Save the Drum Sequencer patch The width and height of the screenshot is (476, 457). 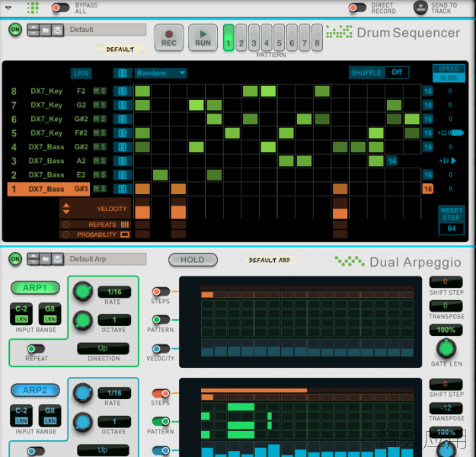click(x=57, y=30)
